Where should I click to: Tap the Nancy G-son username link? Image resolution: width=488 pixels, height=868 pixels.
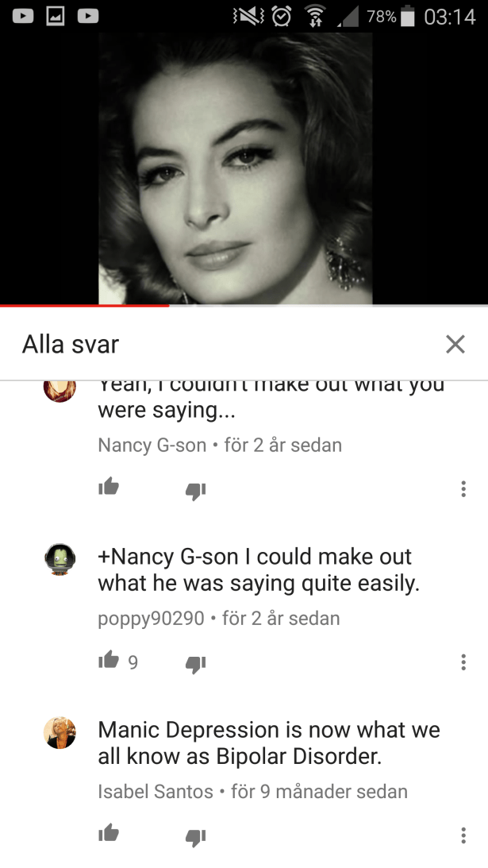pos(152,445)
